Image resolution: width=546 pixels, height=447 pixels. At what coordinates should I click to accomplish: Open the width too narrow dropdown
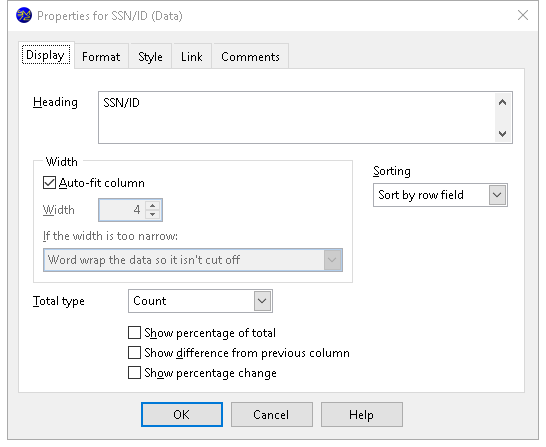click(332, 260)
